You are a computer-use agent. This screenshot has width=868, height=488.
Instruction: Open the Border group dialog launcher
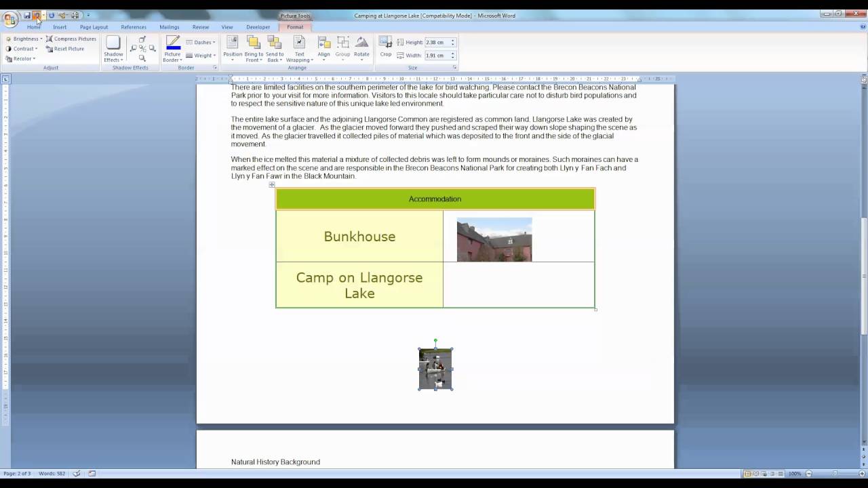pos(215,68)
